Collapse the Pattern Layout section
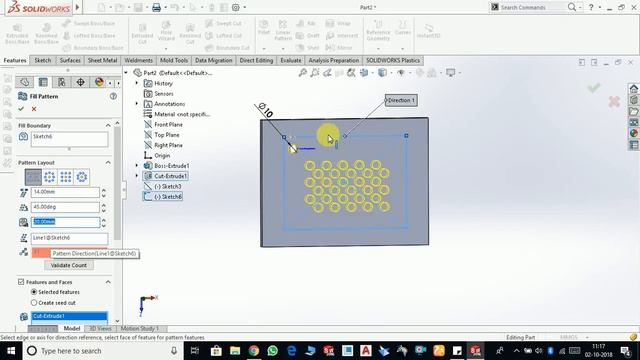The image size is (640, 360). [108, 162]
